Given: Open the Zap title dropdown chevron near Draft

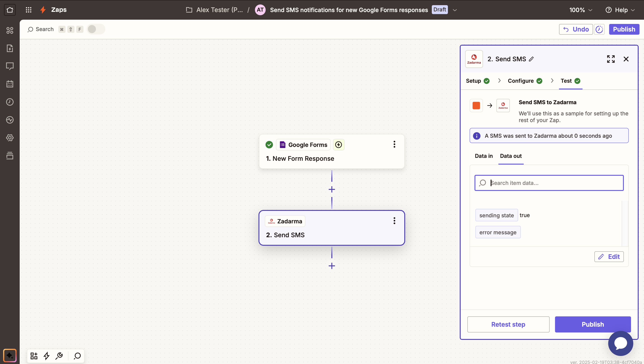Looking at the screenshot, I should (455, 10).
